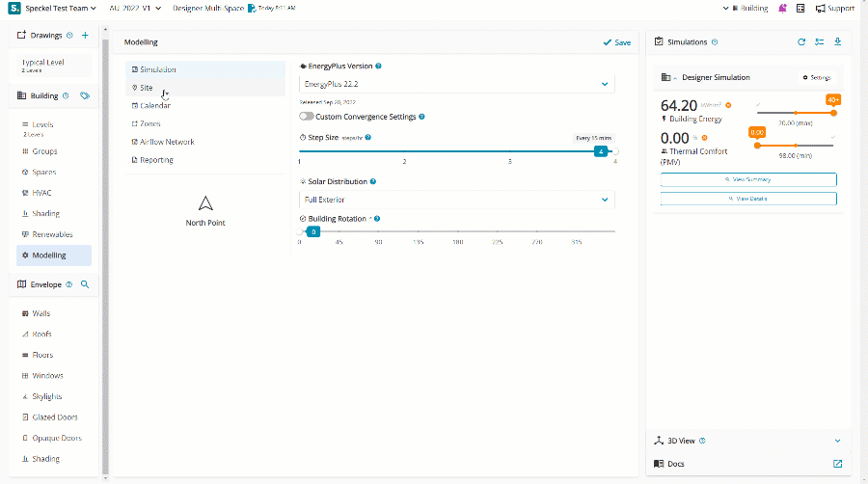This screenshot has width=868, height=484.
Task: Click the add drawing plus icon
Action: click(85, 36)
